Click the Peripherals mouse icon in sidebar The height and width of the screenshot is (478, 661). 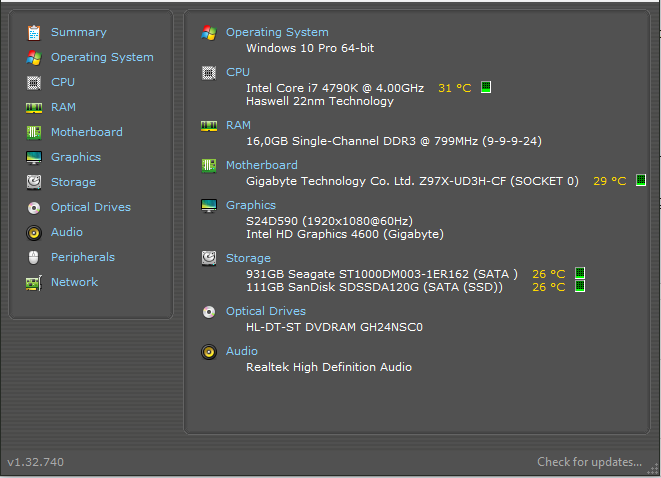[34, 258]
